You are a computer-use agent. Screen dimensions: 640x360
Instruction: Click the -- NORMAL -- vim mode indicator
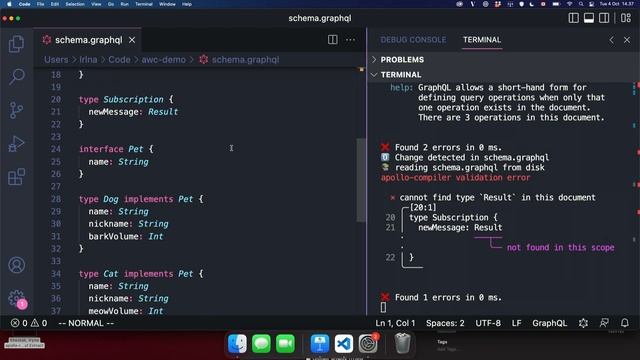click(86, 323)
